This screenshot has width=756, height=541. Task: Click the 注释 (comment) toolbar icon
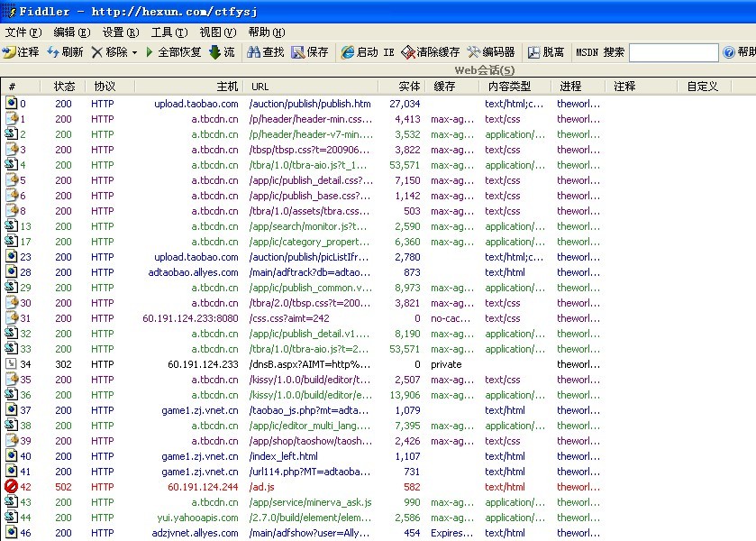point(9,52)
